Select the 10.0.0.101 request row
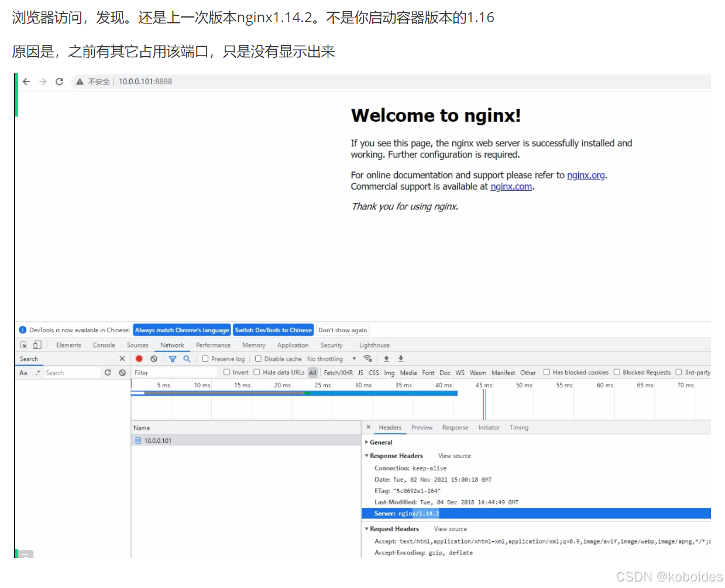 click(x=246, y=441)
